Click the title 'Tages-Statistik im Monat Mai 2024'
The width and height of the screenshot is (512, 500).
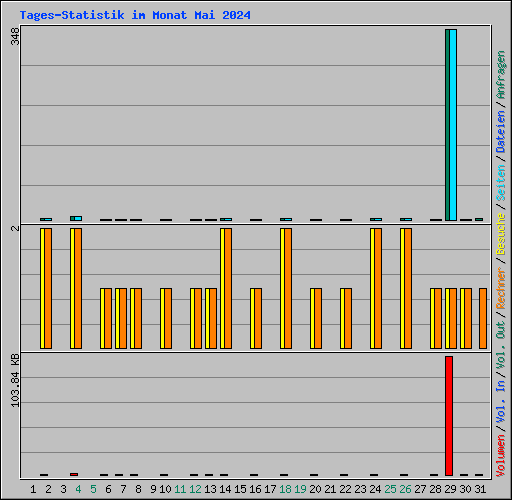(135, 15)
